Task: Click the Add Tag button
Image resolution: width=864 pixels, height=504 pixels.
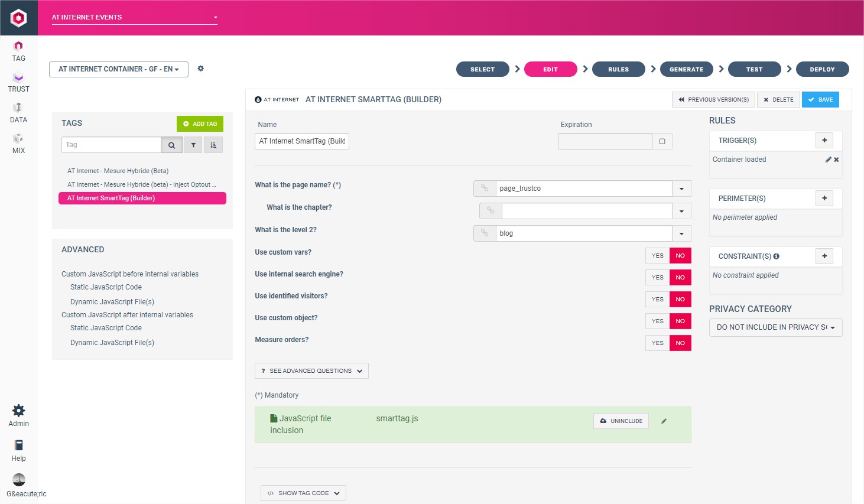Action: pyautogui.click(x=200, y=123)
